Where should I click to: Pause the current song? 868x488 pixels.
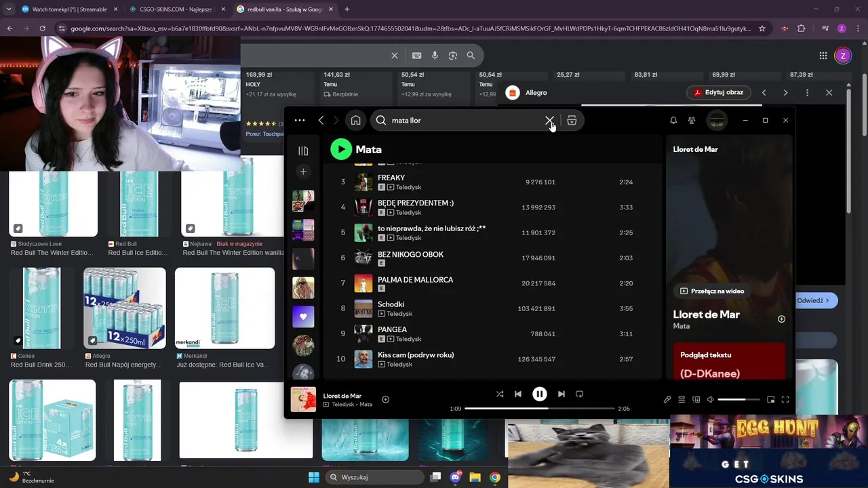click(x=540, y=394)
